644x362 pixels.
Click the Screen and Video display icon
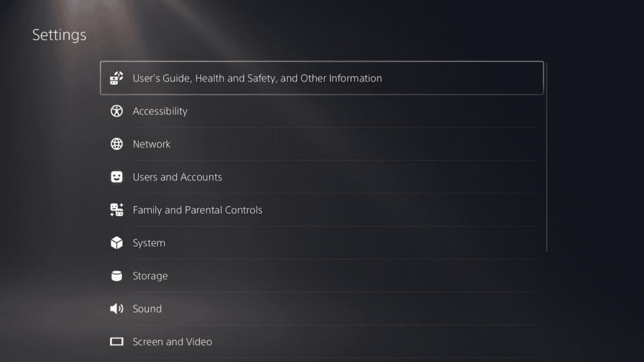117,342
